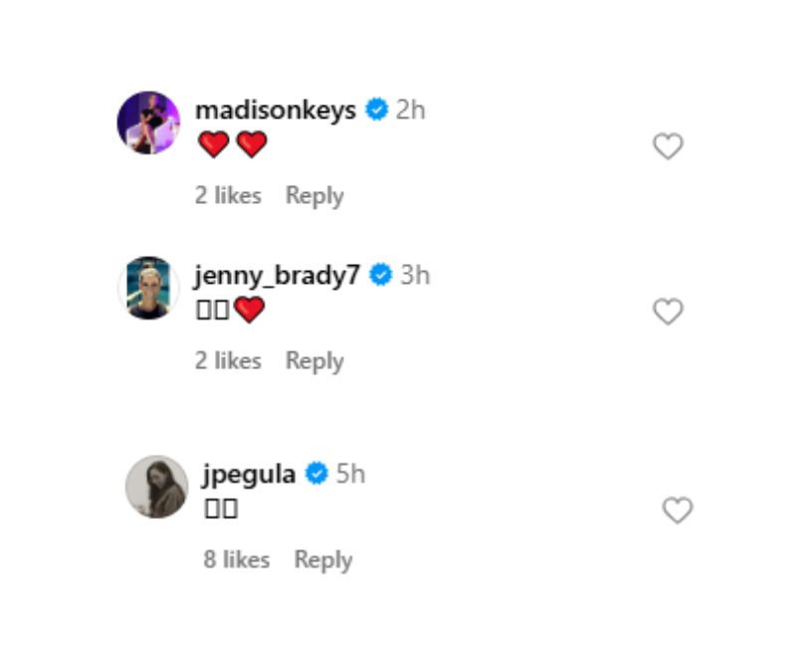Image resolution: width=812 pixels, height=667 pixels.
Task: Reply to madisonkeys' comment
Action: [x=314, y=195]
